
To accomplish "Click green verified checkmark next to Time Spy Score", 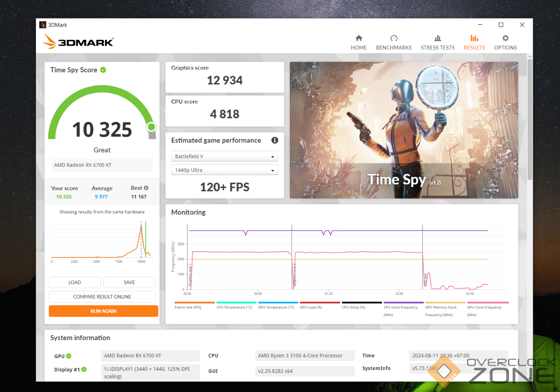I will coord(103,70).
